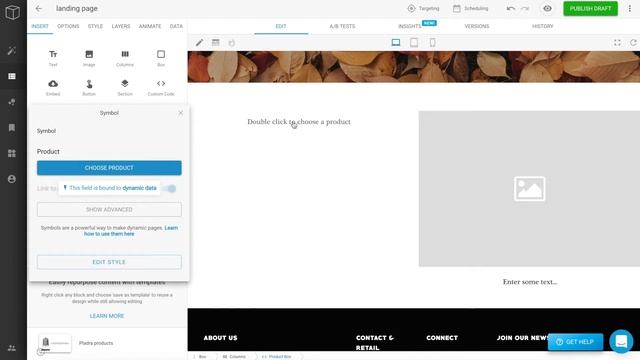This screenshot has height=360, width=640.
Task: Select Product Box in the breadcrumb bar
Action: pos(277,356)
